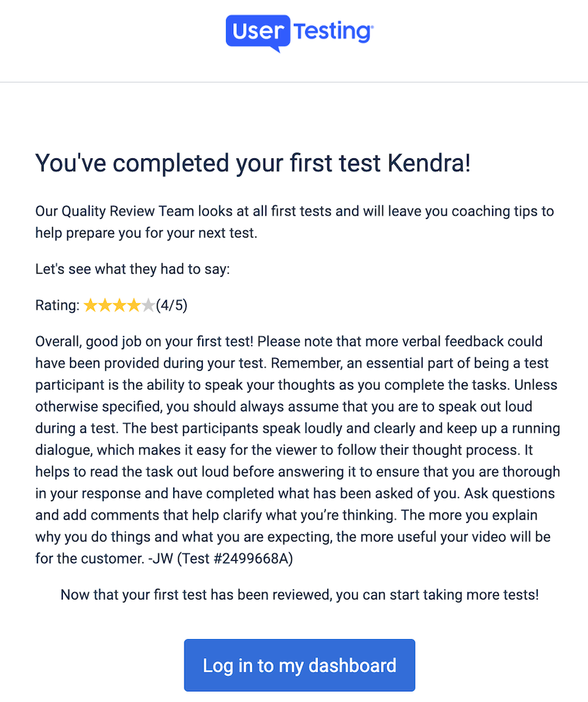The width and height of the screenshot is (588, 702).
Task: Click the horizontal divider under the logo
Action: coord(294,82)
